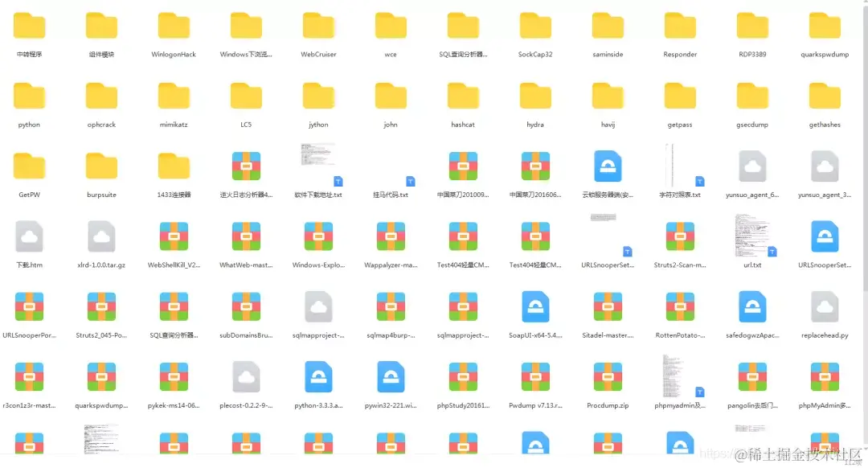Image resolution: width=868 pixels, height=468 pixels.
Task: Select the pangolin archive
Action: pos(752,377)
